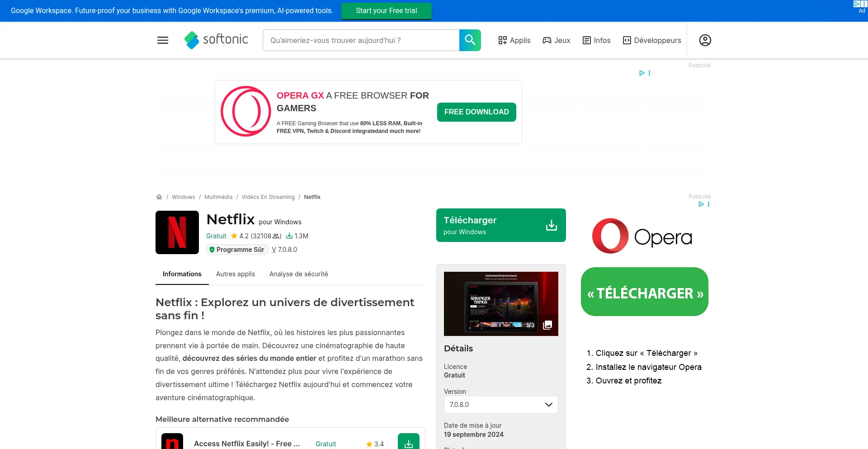Click the Gratuit label for Access Netflix Easily

(326, 444)
